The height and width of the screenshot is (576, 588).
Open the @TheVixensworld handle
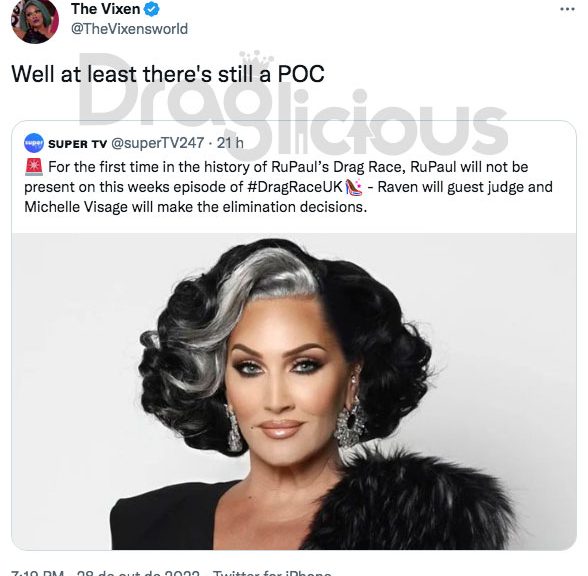tap(129, 29)
